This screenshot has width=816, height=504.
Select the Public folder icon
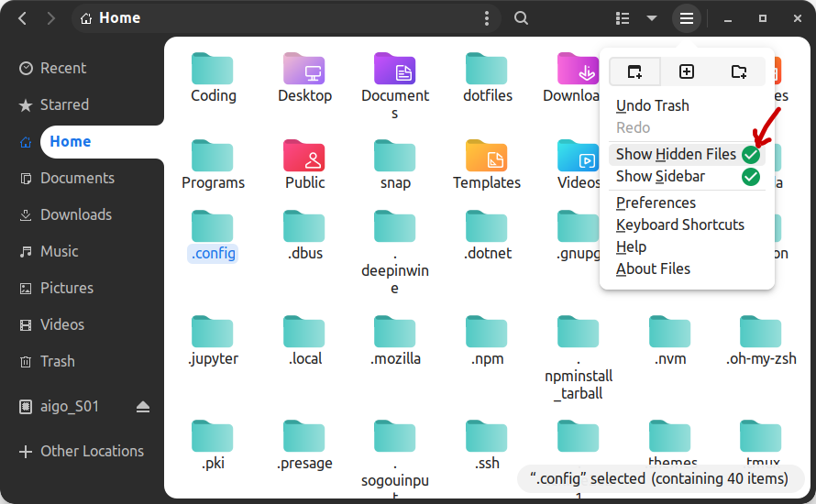(x=303, y=156)
